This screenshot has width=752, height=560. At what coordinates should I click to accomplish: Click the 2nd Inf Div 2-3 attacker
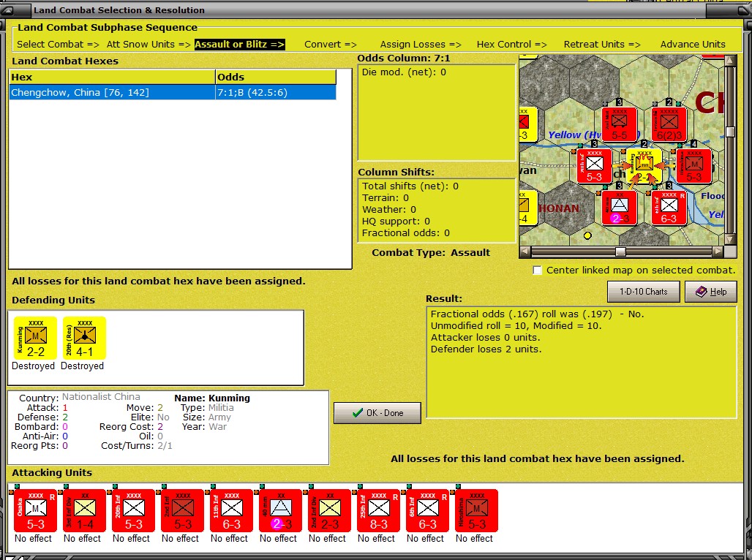pyautogui.click(x=329, y=510)
